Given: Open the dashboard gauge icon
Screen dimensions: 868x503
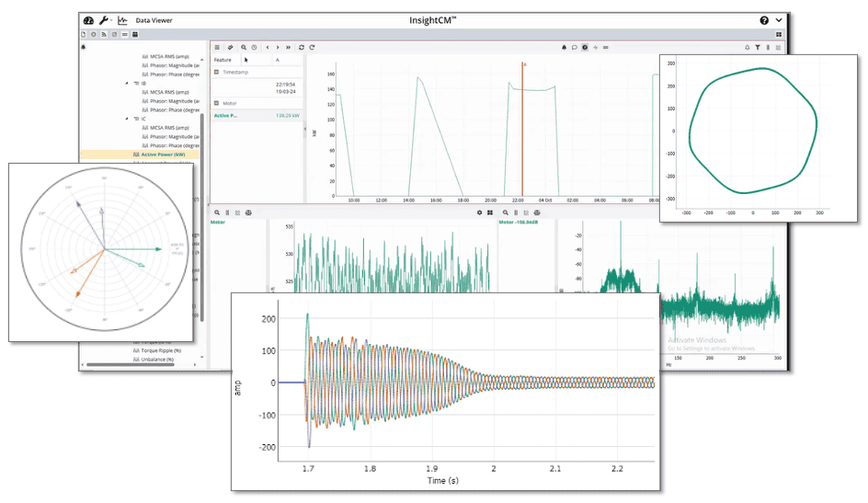Looking at the screenshot, I should pyautogui.click(x=88, y=20).
